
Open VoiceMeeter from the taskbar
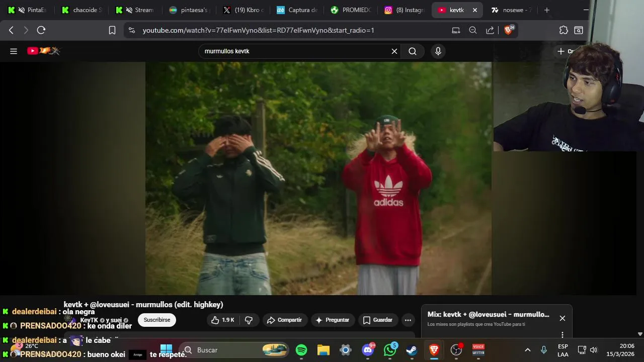[478, 350]
